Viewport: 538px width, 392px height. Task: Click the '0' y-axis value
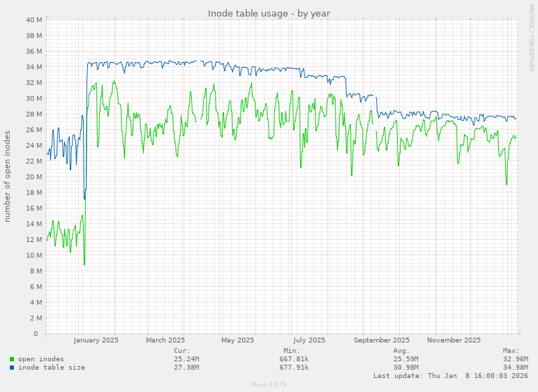(36, 333)
